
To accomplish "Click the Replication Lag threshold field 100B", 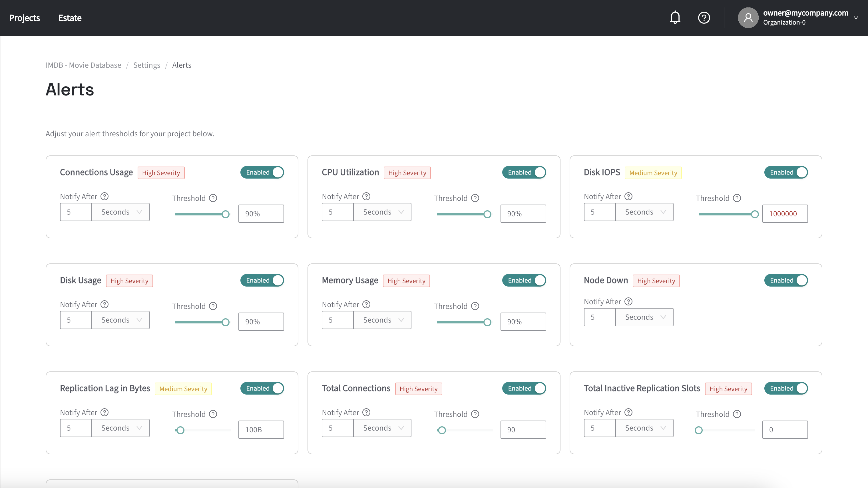I will point(261,429).
